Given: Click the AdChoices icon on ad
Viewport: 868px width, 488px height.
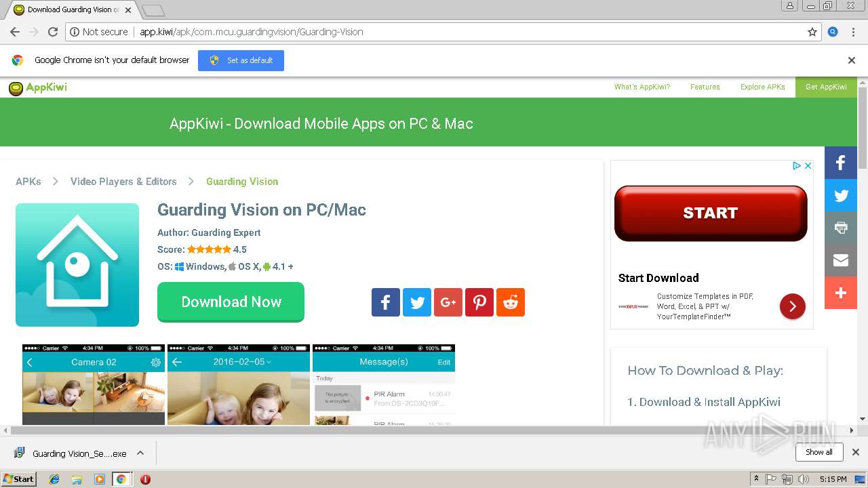Looking at the screenshot, I should (x=798, y=165).
